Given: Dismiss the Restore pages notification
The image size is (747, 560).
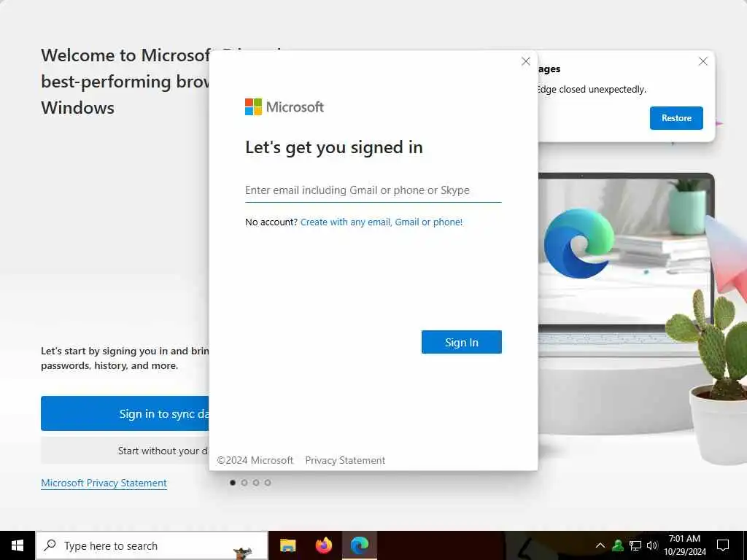Looking at the screenshot, I should click(x=703, y=61).
